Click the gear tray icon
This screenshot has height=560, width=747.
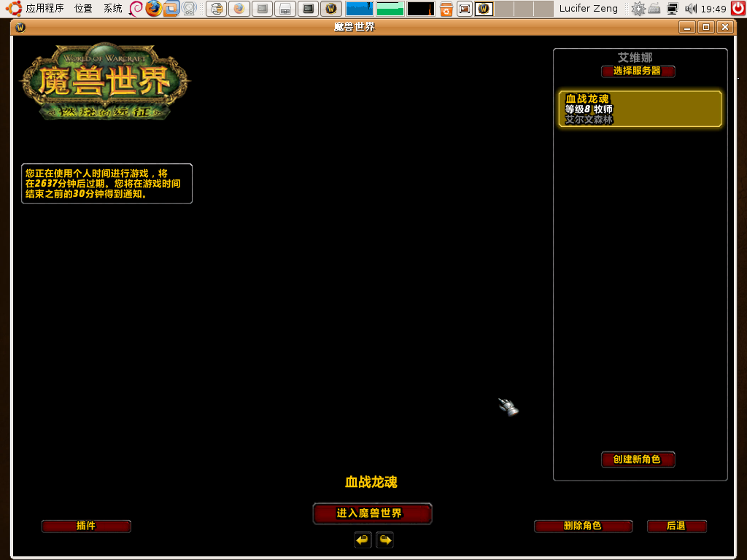click(x=638, y=9)
